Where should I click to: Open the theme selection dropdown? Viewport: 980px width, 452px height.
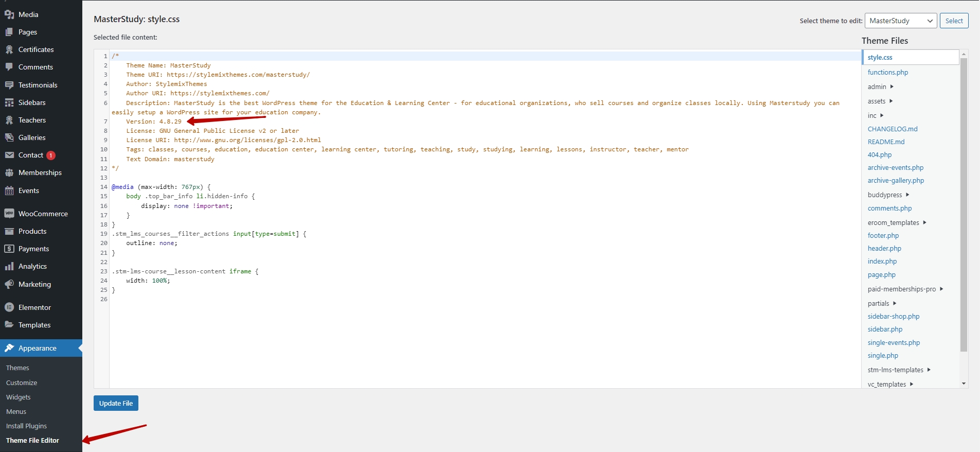(x=900, y=21)
